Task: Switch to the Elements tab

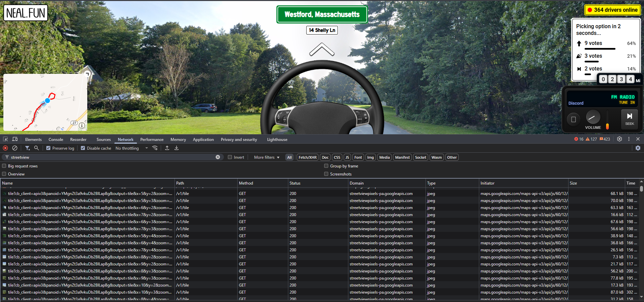Action: [x=33, y=139]
